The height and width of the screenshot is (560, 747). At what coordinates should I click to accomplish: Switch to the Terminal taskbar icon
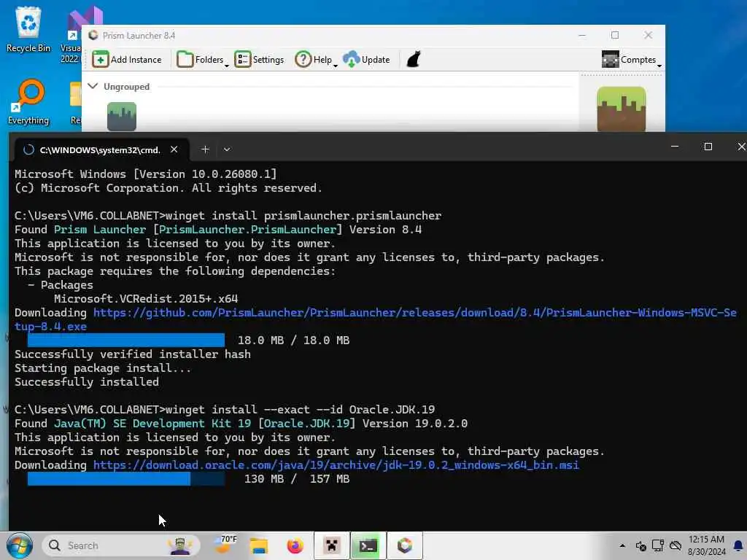368,545
